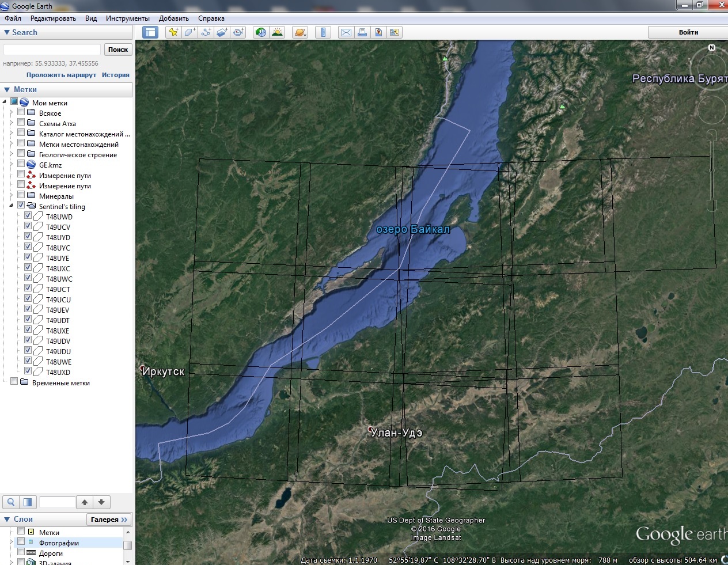This screenshot has width=728, height=565.
Task: Hide the sidebar using toolbar button
Action: 150,32
